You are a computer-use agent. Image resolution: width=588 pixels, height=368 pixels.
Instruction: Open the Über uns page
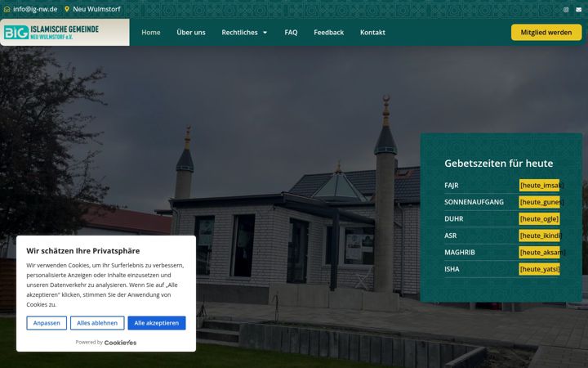[x=191, y=32]
